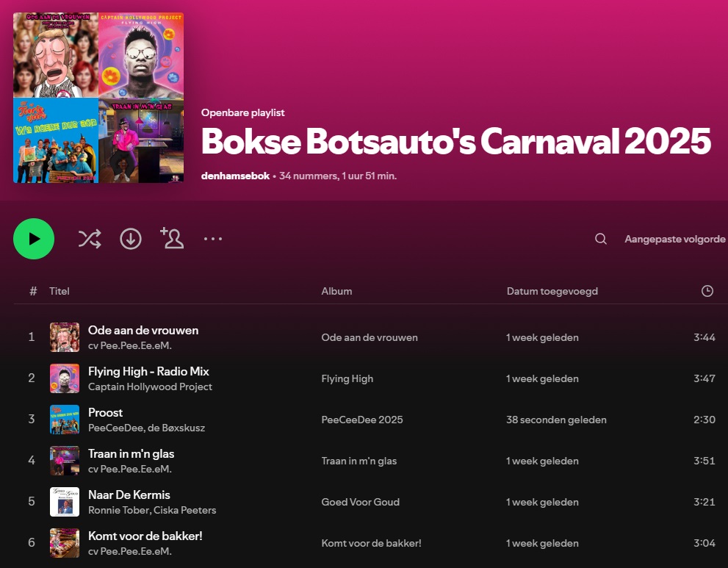This screenshot has width=728, height=568.
Task: Click the search-in-playlist magnifier icon
Action: (601, 239)
